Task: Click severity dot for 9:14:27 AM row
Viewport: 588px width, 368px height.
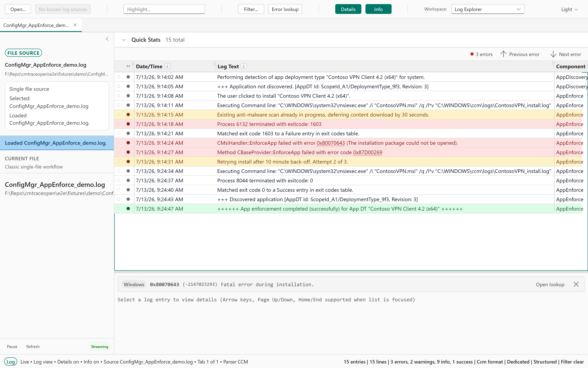Action: click(x=128, y=152)
